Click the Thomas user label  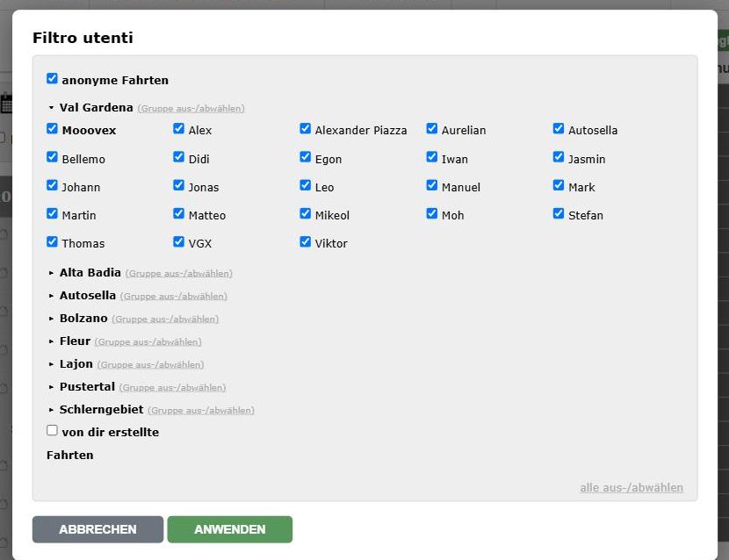(x=83, y=243)
